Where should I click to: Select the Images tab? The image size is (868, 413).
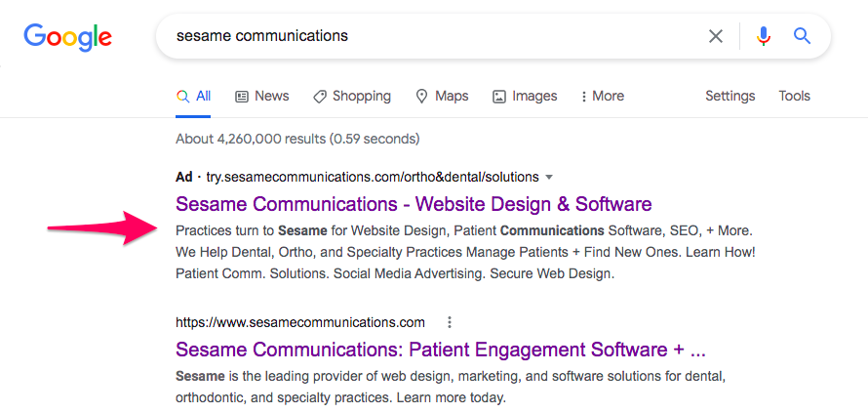[525, 96]
